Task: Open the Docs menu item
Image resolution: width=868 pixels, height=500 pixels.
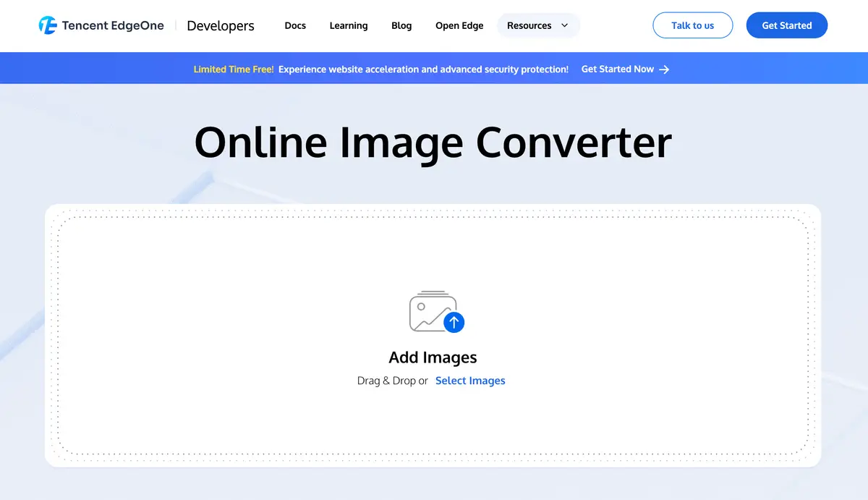Action: (x=295, y=25)
